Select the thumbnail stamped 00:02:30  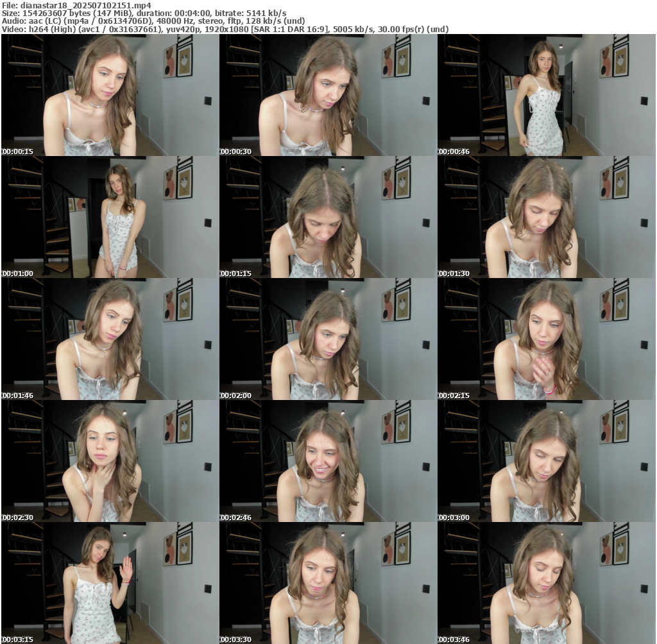pos(110,461)
